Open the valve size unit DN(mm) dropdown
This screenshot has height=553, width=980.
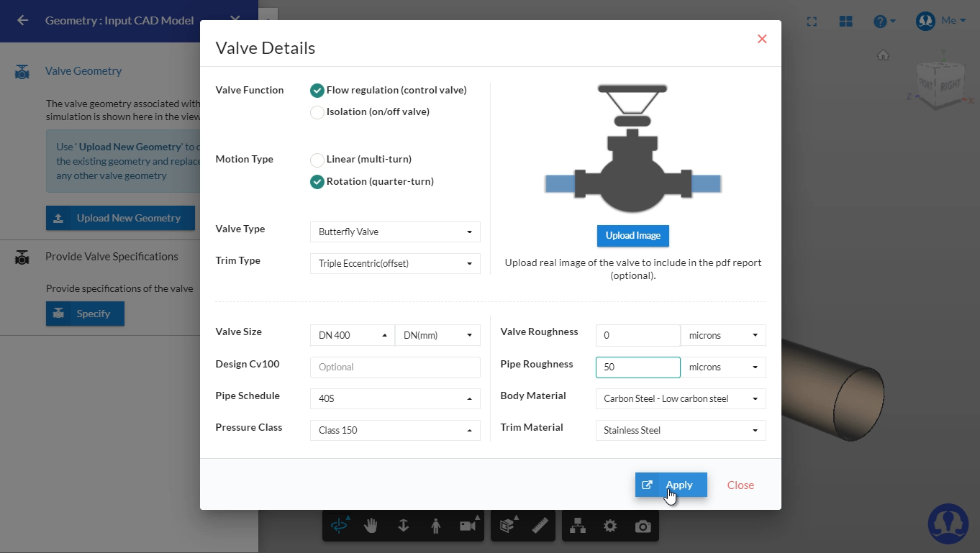(437, 335)
